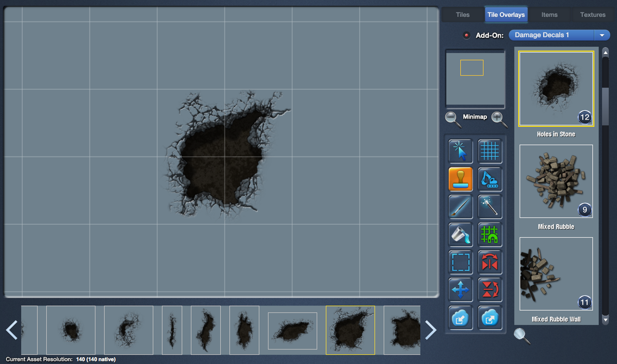This screenshot has width=617, height=364.
Task: Click the vertical flip icon
Action: tap(490, 290)
